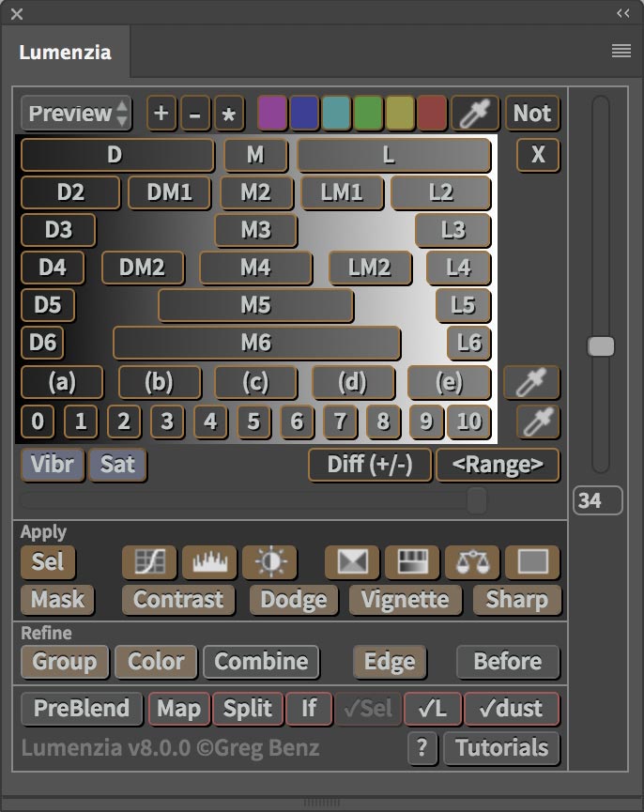Pick the D4 darks mask
Viewport: 644px width, 812px height.
coord(53,268)
